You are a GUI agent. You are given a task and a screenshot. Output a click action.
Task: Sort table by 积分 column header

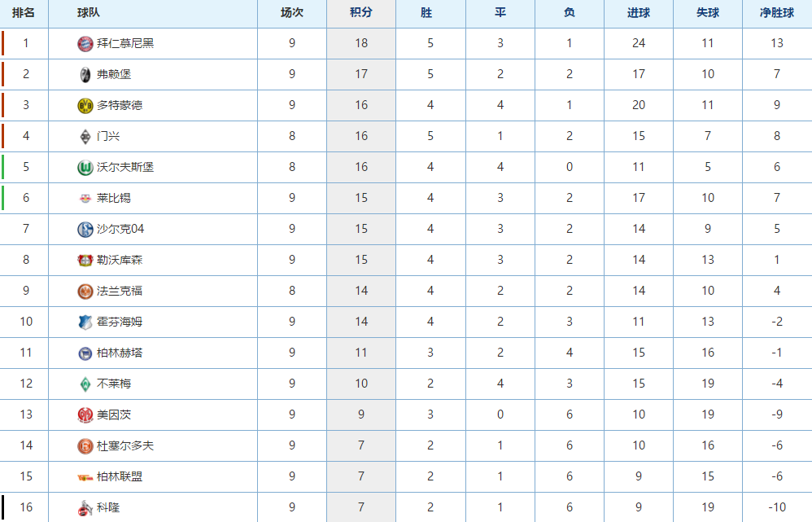tap(361, 13)
